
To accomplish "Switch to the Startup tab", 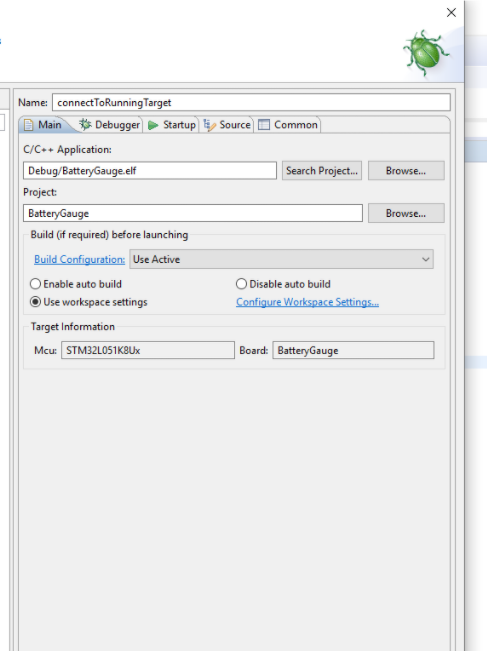I will (171, 125).
